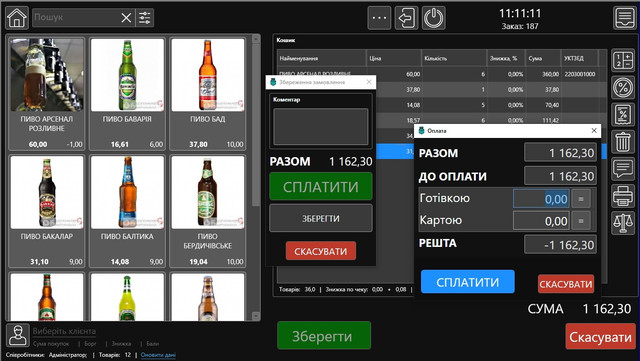The image size is (640, 361).
Task: Click the large red Скасувати button
Action: pos(600,337)
